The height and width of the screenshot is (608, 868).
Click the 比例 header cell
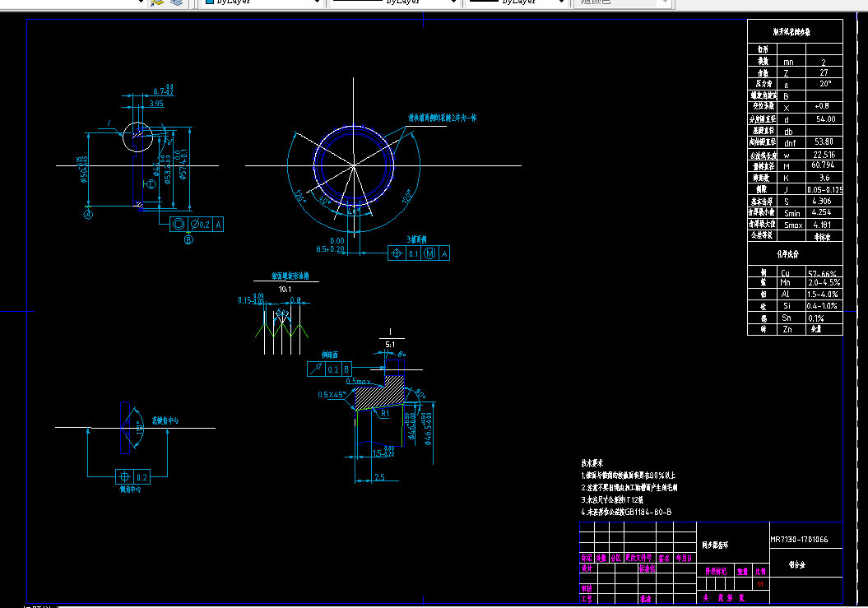point(760,571)
